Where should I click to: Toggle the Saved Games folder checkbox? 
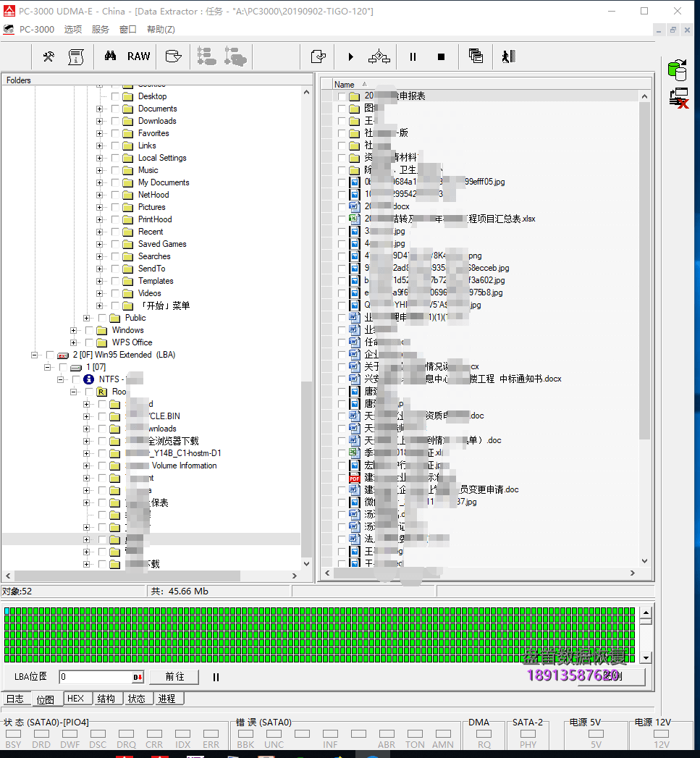click(x=115, y=244)
